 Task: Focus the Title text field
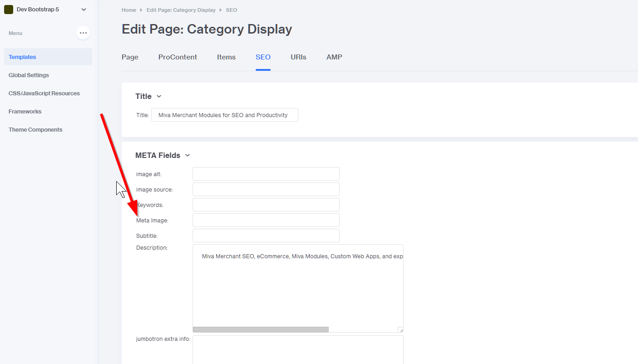pyautogui.click(x=224, y=115)
